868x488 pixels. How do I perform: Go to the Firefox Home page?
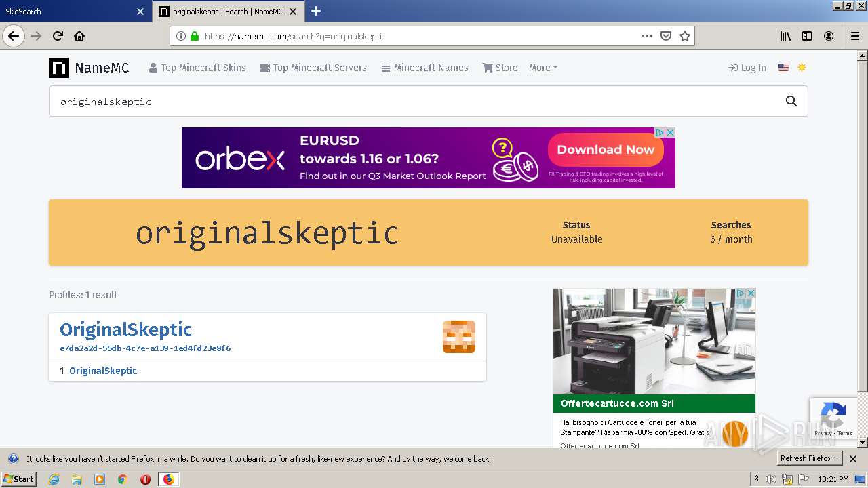coord(79,36)
